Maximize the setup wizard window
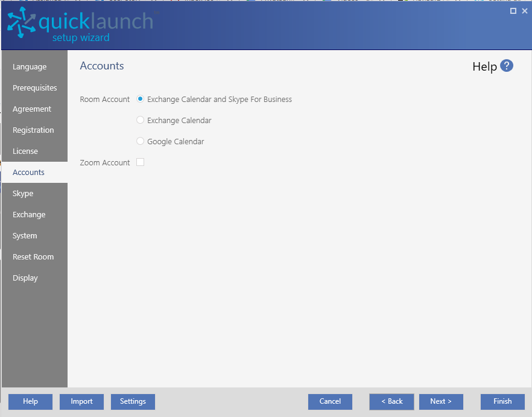Viewport: 532px width, 417px height. pos(513,11)
